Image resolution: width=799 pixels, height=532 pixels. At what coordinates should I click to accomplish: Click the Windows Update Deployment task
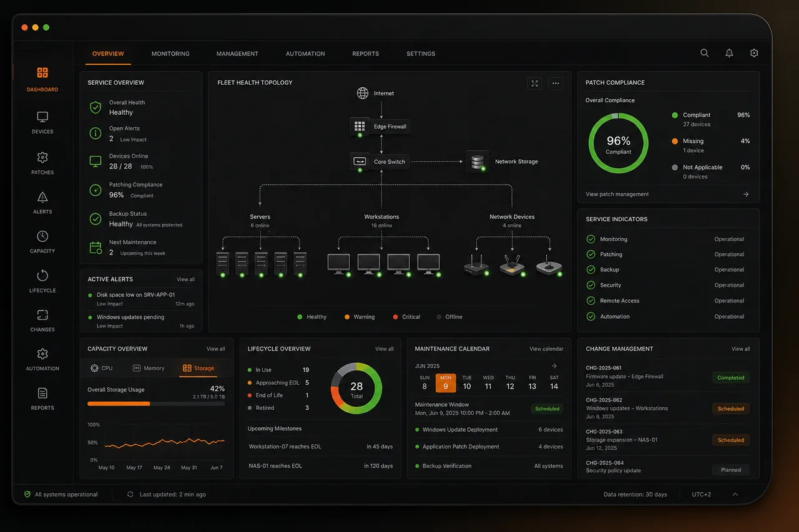(x=489, y=430)
